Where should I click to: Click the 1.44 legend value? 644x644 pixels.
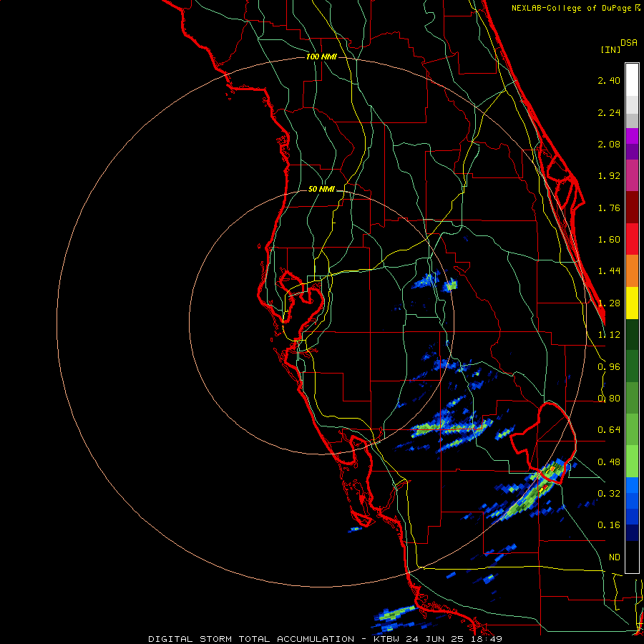(609, 271)
